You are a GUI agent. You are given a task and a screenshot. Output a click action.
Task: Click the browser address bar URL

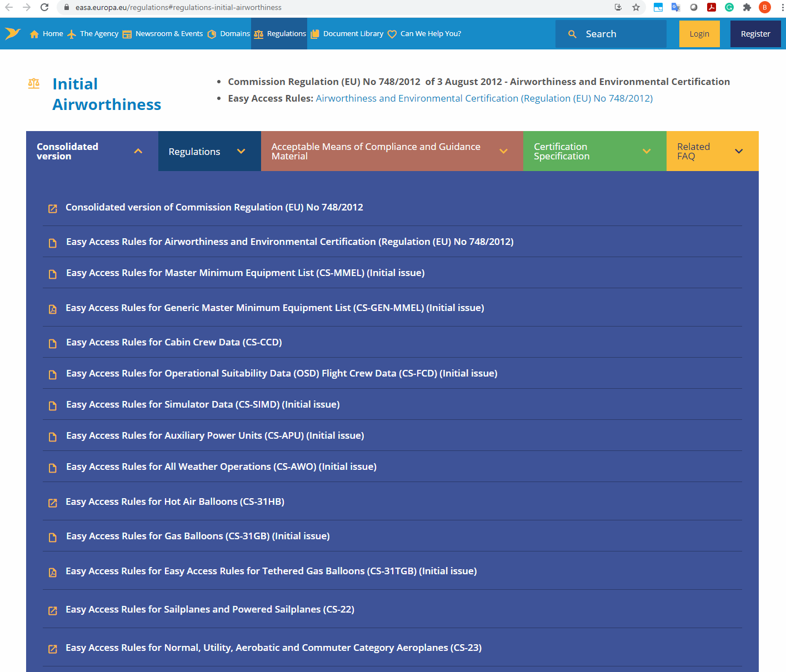(x=178, y=7)
